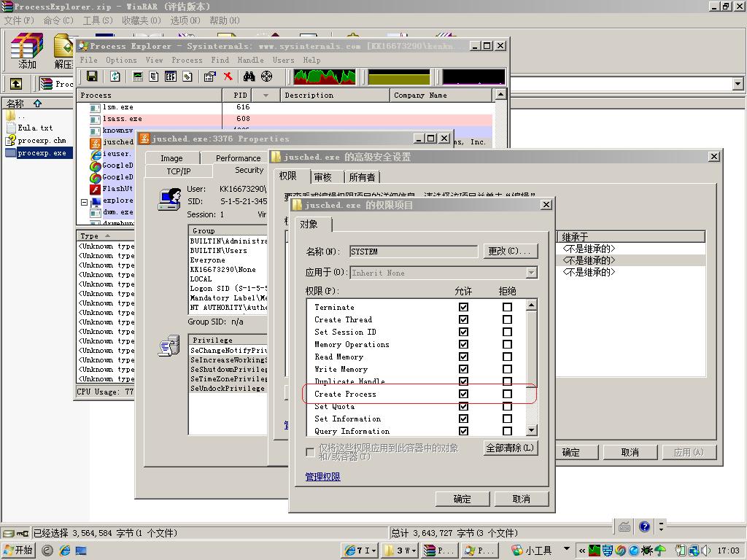Click the Properties toolbar icon
The width and height of the screenshot is (747, 560).
pyautogui.click(x=210, y=77)
